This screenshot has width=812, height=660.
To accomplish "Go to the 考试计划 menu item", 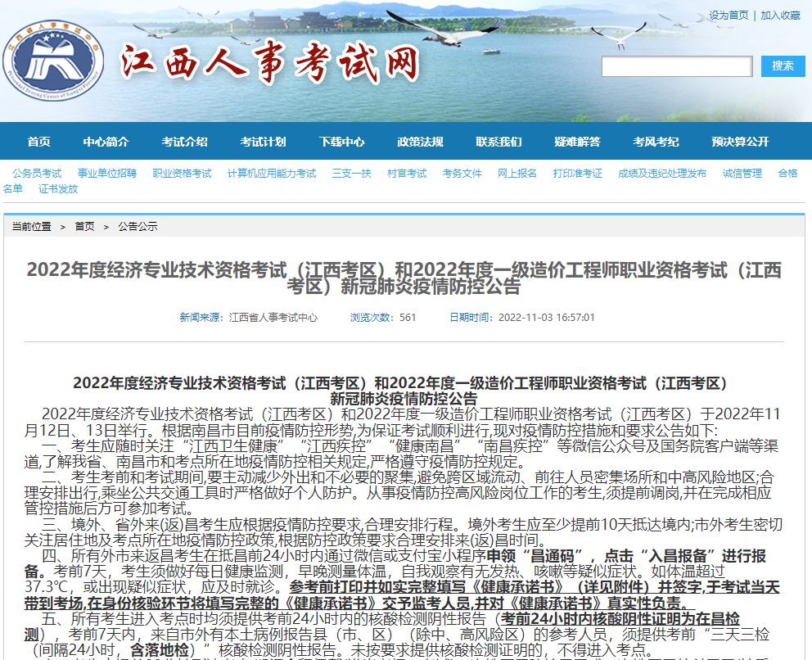I will [263, 142].
